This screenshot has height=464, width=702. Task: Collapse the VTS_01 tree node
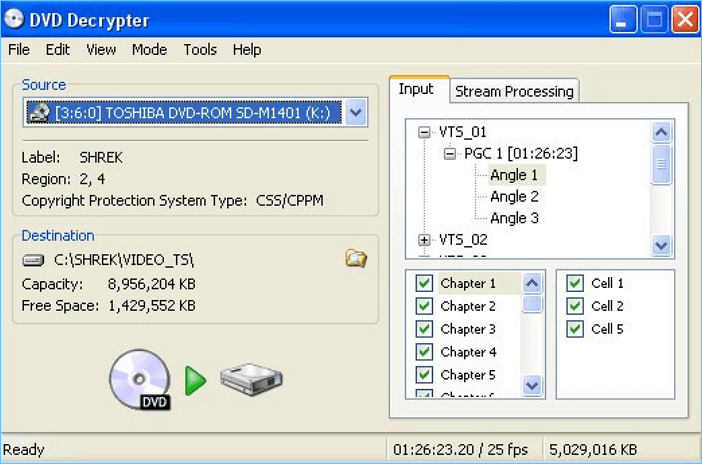424,132
